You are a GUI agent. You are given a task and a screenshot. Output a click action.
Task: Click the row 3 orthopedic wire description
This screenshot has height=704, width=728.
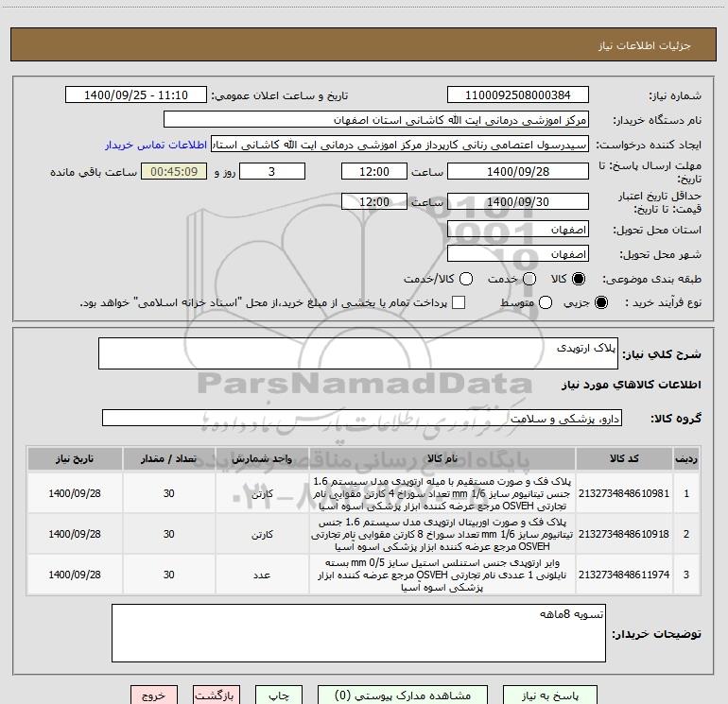442,575
